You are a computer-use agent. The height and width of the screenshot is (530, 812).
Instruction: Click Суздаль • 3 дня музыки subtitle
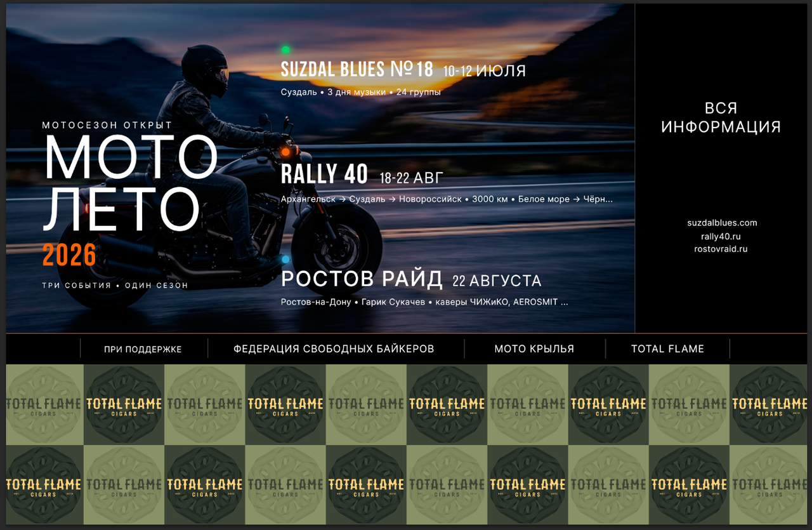(361, 92)
